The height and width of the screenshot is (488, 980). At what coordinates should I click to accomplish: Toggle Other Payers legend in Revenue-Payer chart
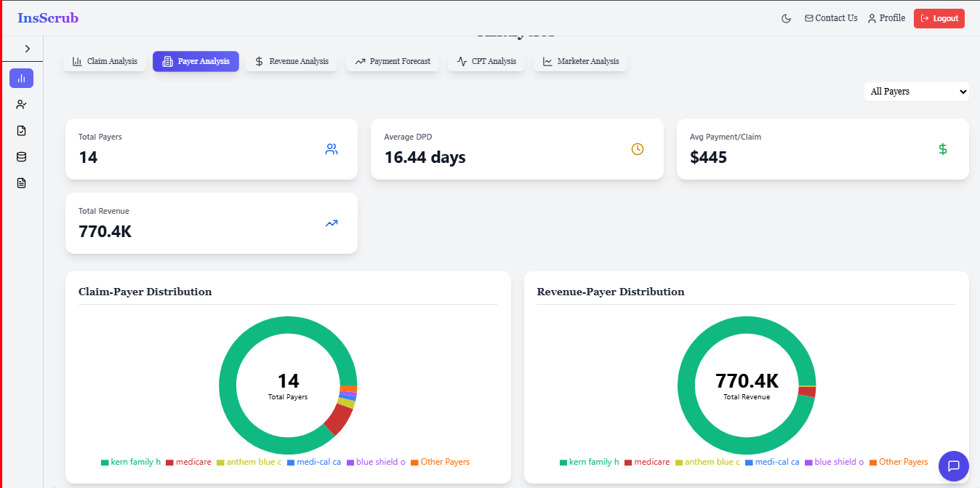(898, 462)
